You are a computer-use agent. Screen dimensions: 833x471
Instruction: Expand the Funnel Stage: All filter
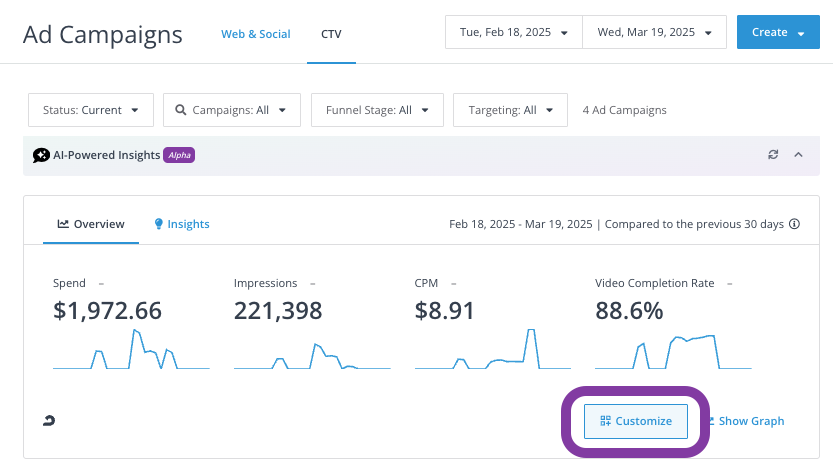(x=377, y=110)
